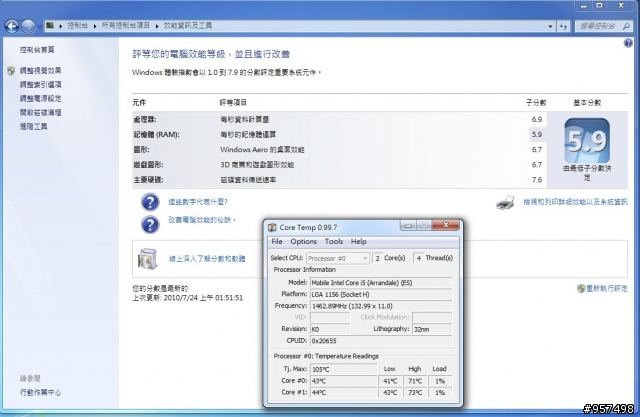Screen dimensions: 640x417
Task: Click Frequency field 1462.89MHz
Action: pyautogui.click(x=381, y=306)
